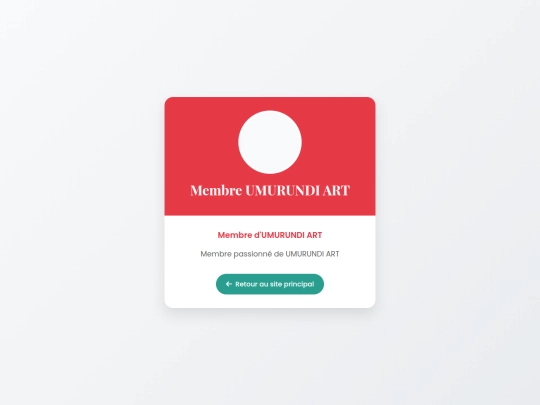Select the white circular avatar placeholder
540x405 pixels.
(270, 142)
